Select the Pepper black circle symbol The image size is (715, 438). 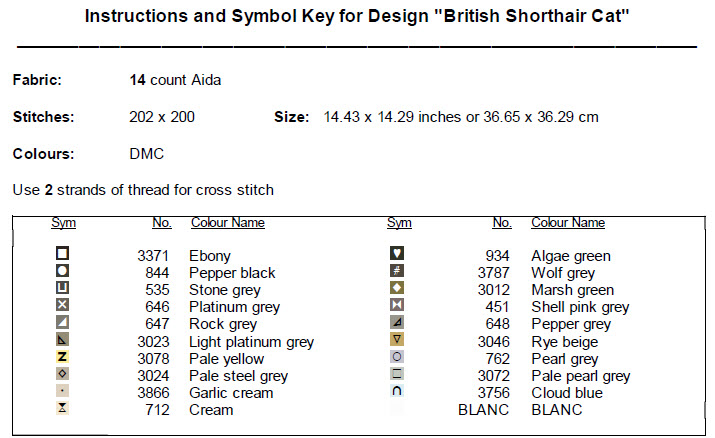coord(63,272)
